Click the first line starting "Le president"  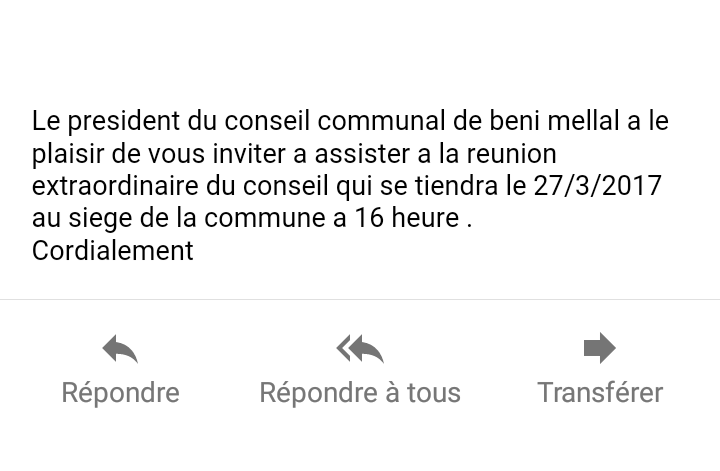[350, 121]
